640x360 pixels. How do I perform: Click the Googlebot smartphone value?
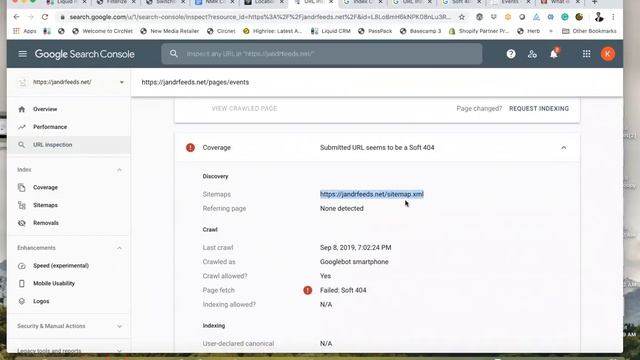click(x=354, y=262)
